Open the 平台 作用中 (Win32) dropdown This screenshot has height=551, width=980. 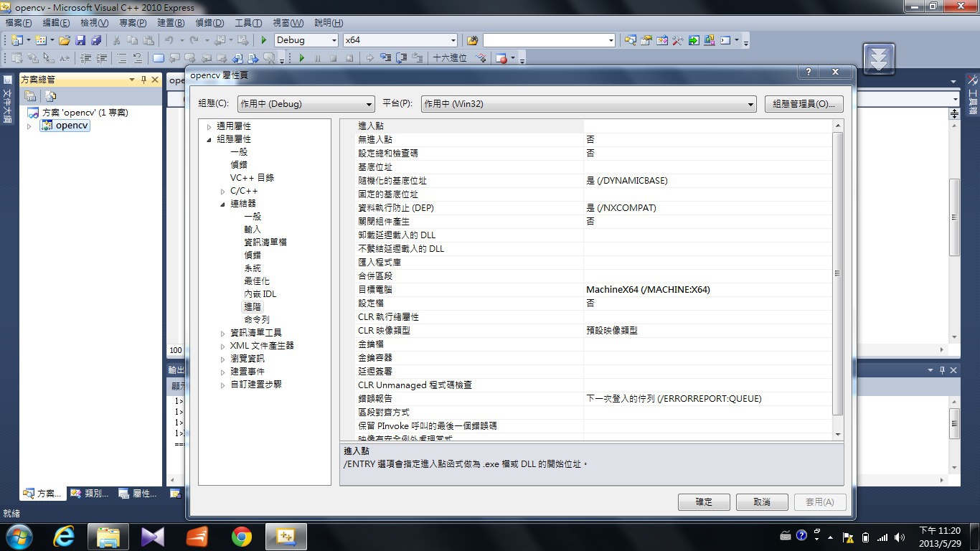589,104
